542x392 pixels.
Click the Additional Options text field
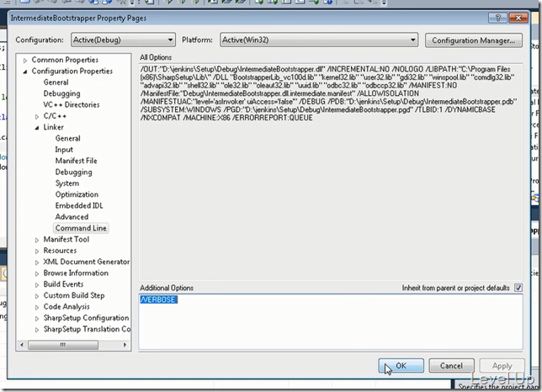click(x=331, y=321)
